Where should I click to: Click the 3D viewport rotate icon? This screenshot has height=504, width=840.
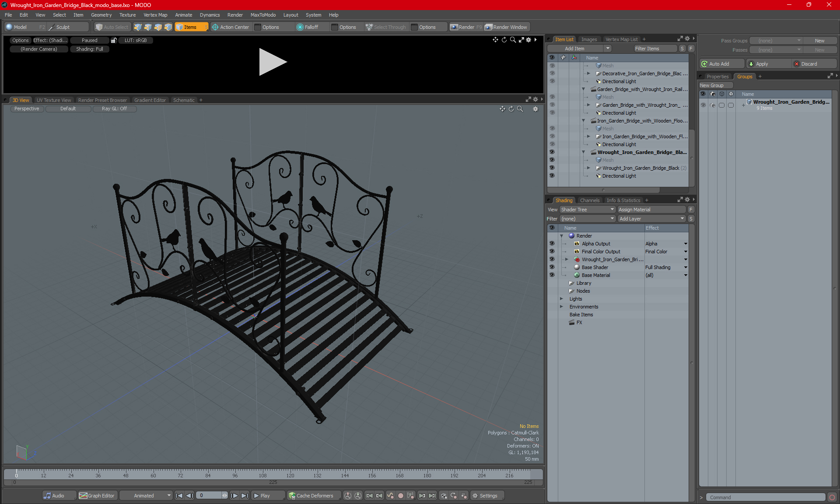511,109
